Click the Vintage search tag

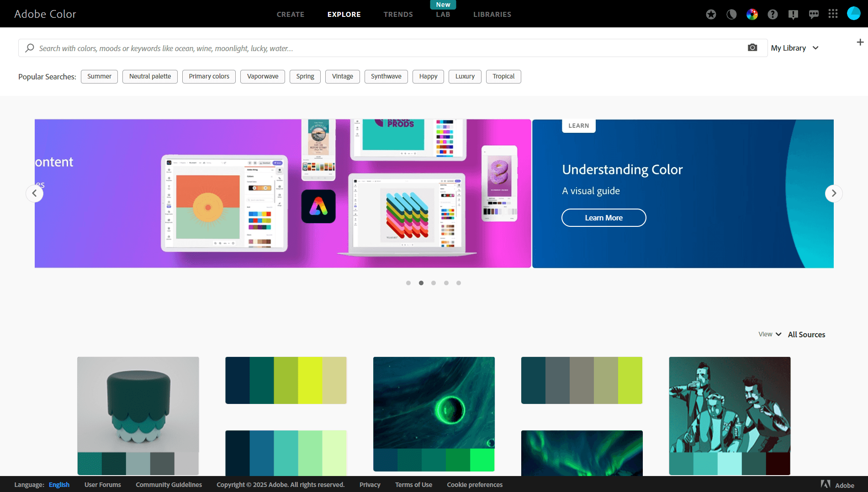(343, 76)
